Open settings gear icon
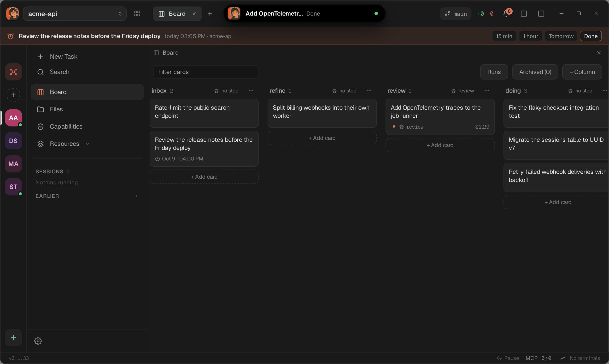The height and width of the screenshot is (364, 609). coord(38,341)
